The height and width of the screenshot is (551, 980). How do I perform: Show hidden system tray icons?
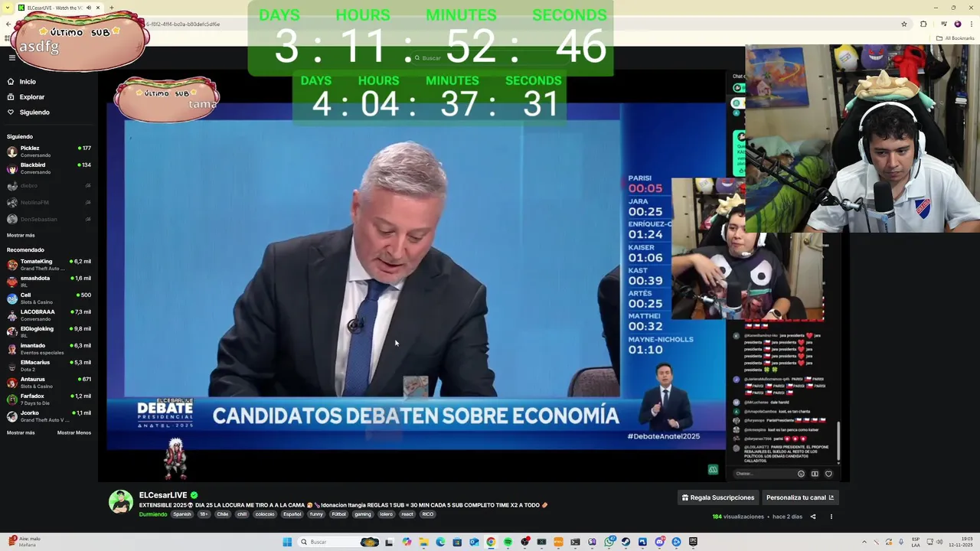point(864,542)
